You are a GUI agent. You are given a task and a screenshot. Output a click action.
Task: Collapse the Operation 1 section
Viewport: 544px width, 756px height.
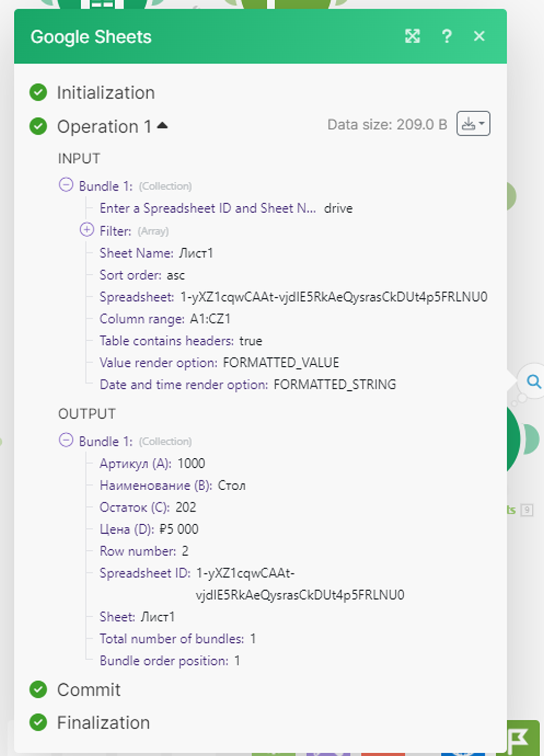point(163,126)
